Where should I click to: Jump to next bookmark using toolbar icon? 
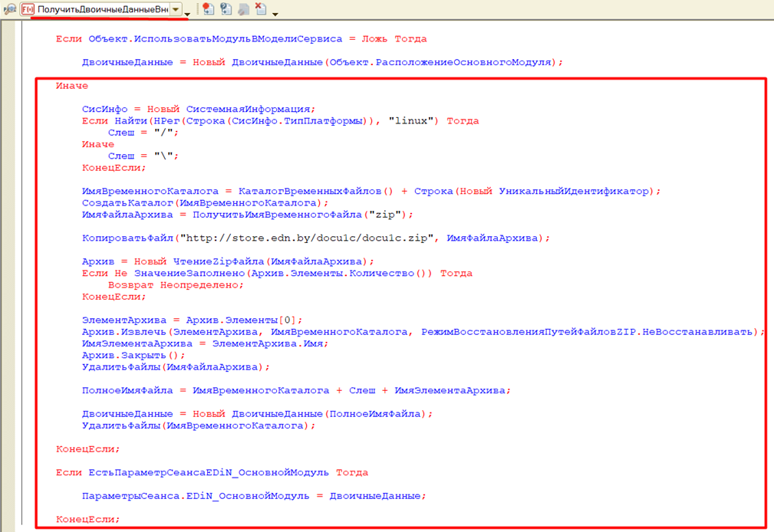coord(226,9)
